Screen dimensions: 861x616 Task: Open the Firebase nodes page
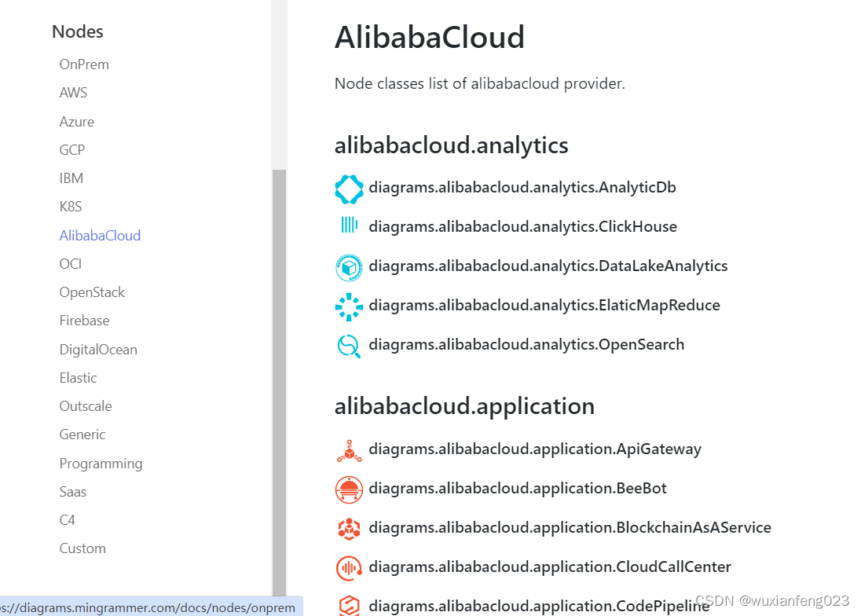[84, 320]
